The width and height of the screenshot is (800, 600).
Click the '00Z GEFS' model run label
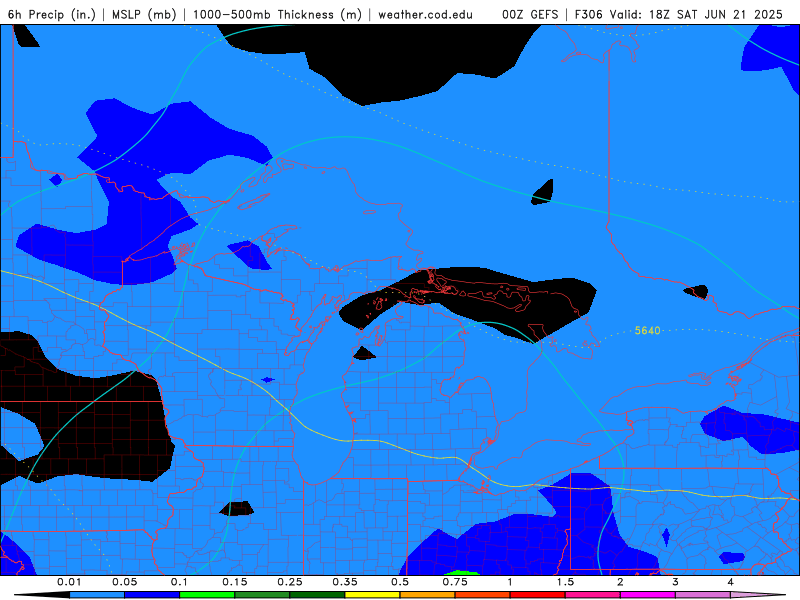point(530,15)
